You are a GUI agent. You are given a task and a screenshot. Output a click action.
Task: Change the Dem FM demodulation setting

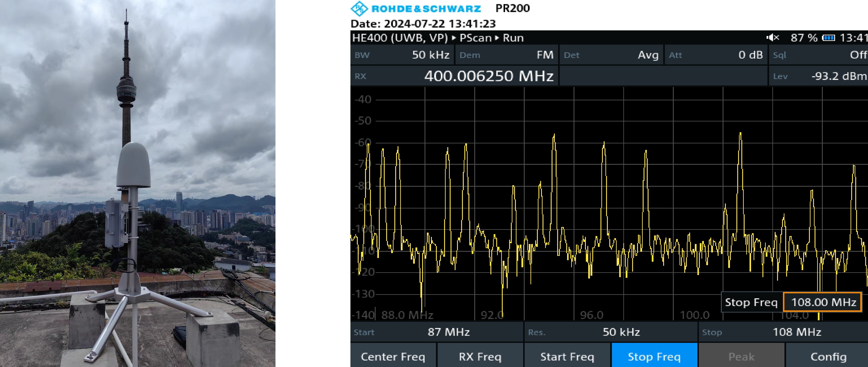click(506, 54)
